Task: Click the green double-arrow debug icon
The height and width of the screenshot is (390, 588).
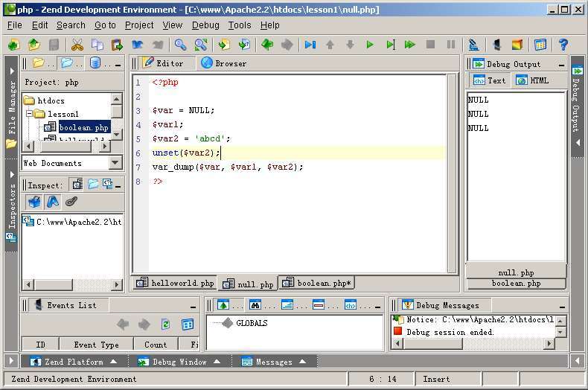Action: coord(410,45)
